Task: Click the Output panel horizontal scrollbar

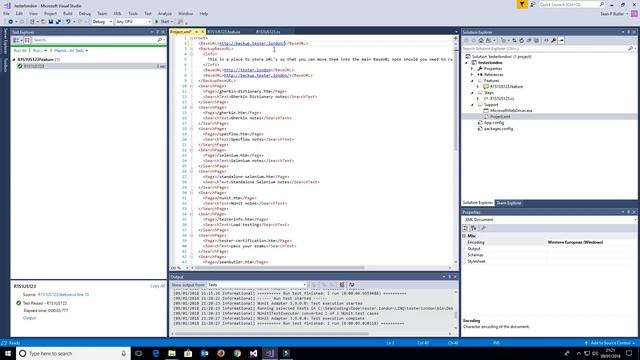Action: point(271,333)
